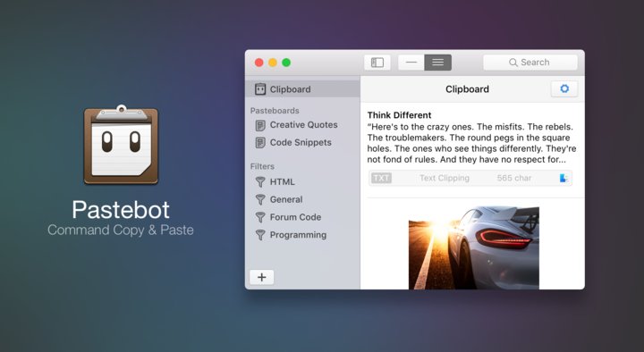Click the Clipboard robot icon
This screenshot has width=644, height=352.
pyautogui.click(x=260, y=89)
